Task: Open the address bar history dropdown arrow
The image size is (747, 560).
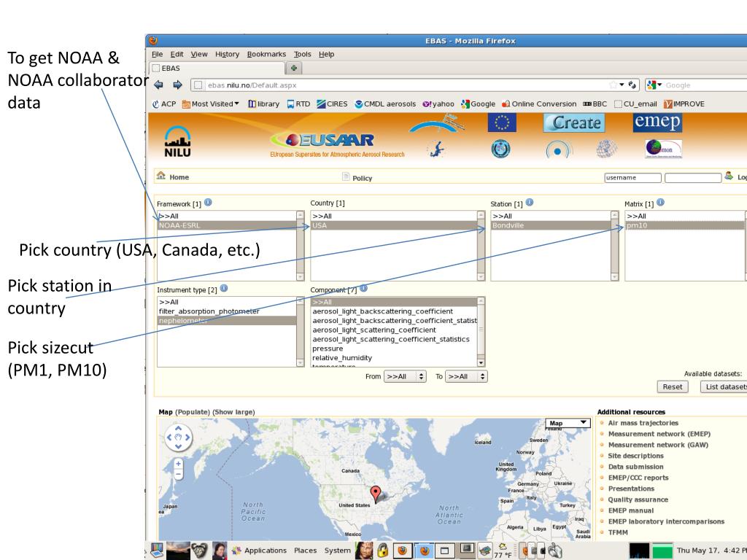Action: click(622, 85)
